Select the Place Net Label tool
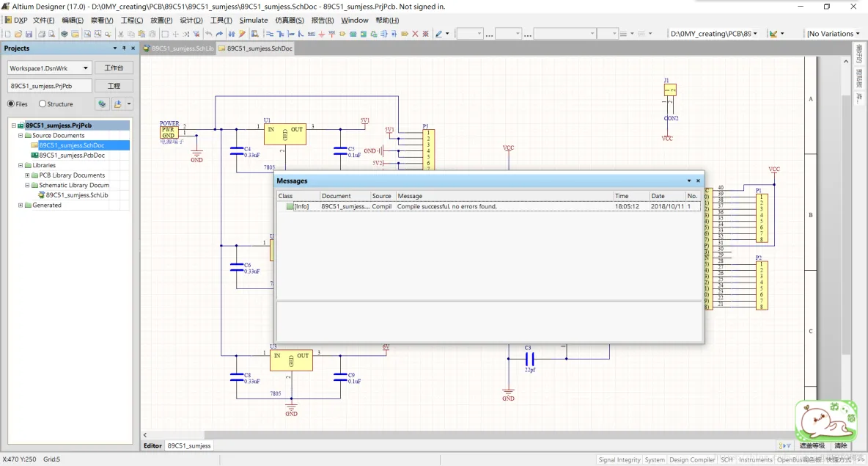The height and width of the screenshot is (466, 868). tap(311, 34)
